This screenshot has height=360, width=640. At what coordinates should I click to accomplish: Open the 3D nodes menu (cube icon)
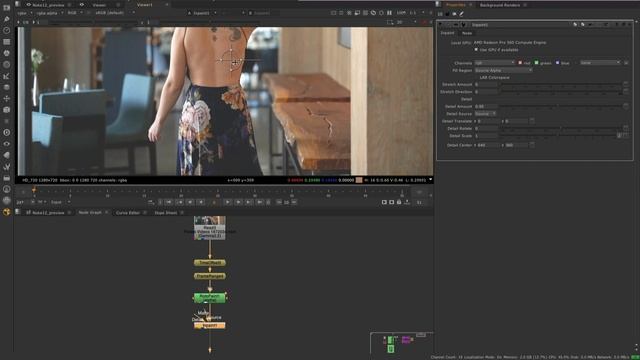[x=7, y=109]
